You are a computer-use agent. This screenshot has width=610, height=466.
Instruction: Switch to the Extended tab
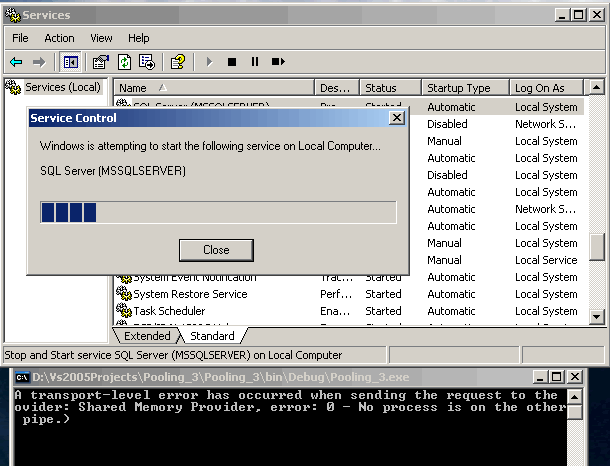point(147,336)
